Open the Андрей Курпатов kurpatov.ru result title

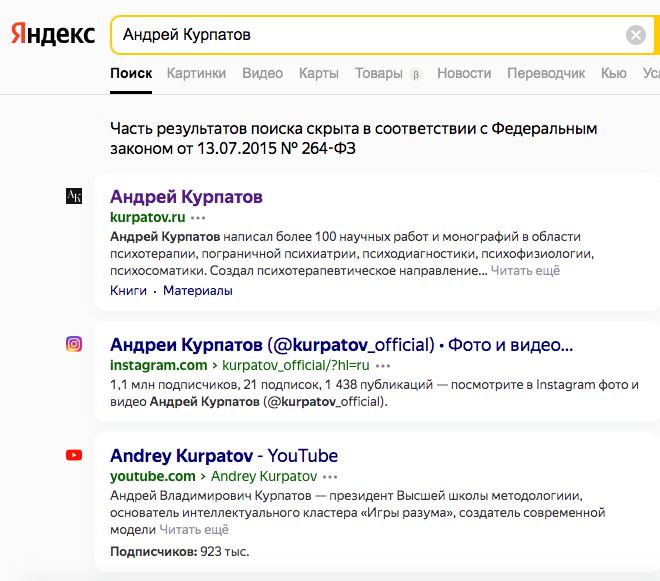(x=186, y=197)
